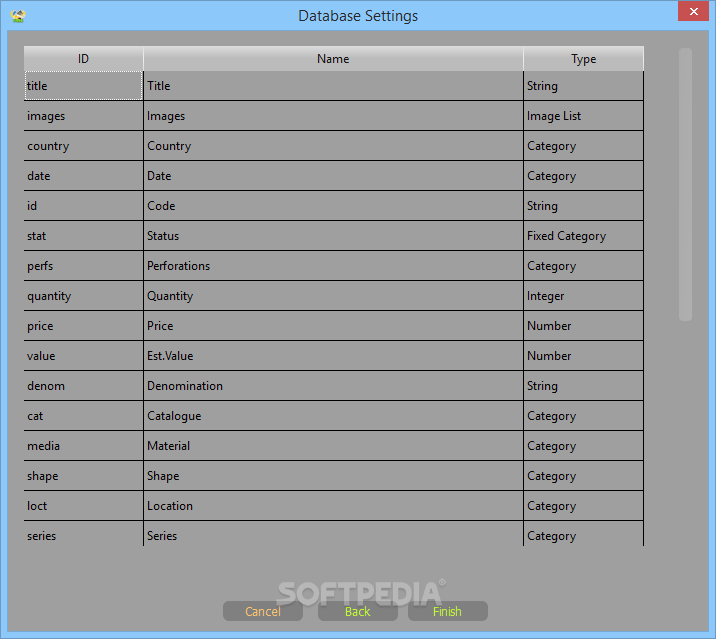716x639 pixels.
Task: Select the 'quantity' ID cell
Action: tap(84, 296)
